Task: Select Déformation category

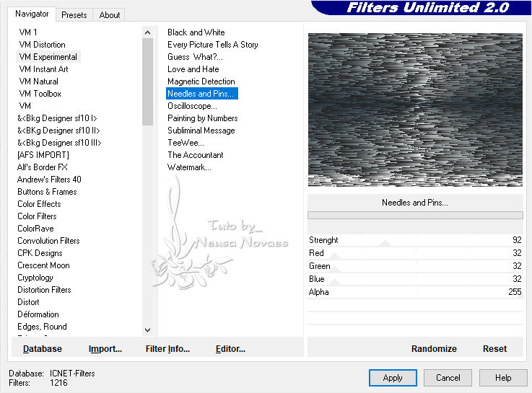Action: (x=38, y=314)
